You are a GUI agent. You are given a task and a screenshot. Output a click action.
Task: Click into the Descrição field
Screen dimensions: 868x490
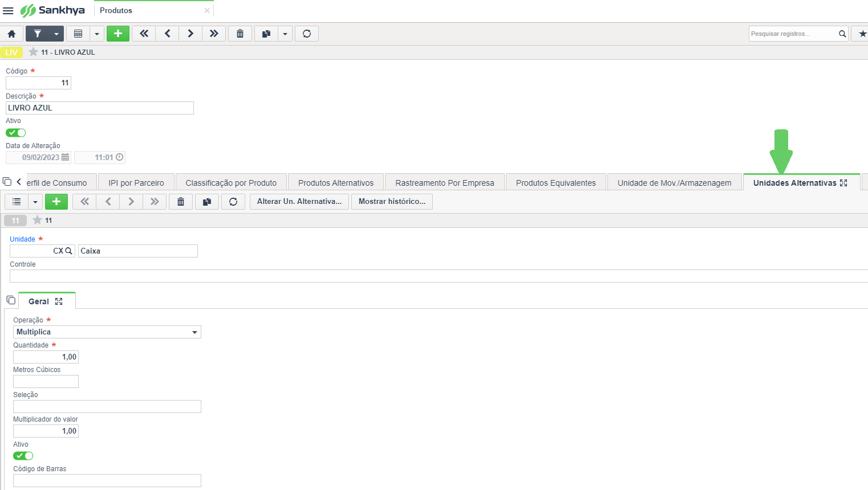(x=100, y=108)
